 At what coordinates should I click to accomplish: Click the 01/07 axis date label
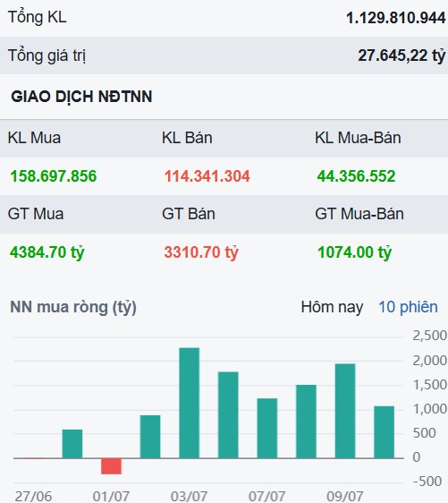pos(111,496)
